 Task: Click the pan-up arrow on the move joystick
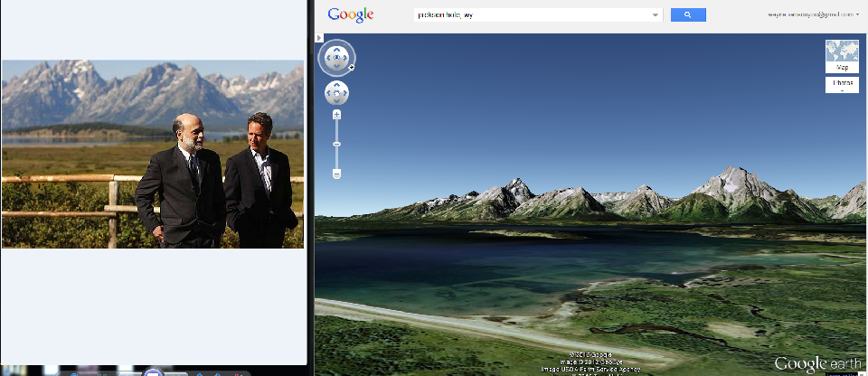[x=336, y=85]
